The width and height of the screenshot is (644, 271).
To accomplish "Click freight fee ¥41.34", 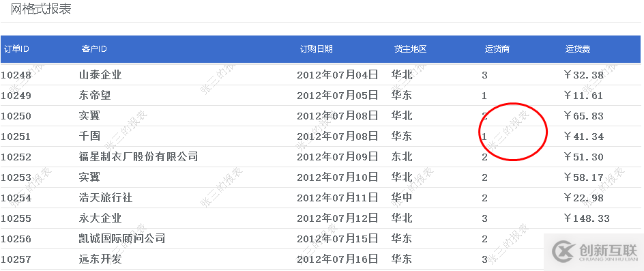I will coord(584,136).
